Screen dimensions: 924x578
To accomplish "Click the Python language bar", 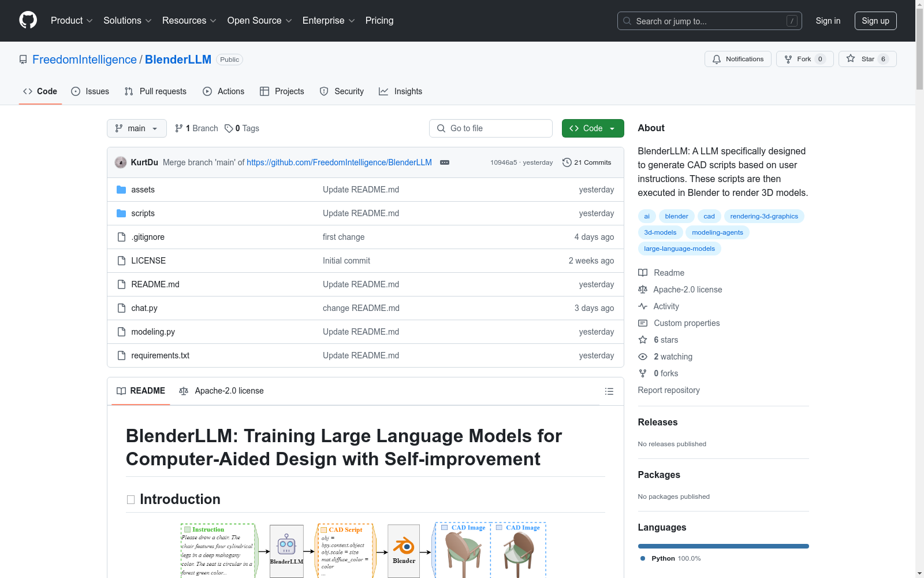I will (x=723, y=546).
